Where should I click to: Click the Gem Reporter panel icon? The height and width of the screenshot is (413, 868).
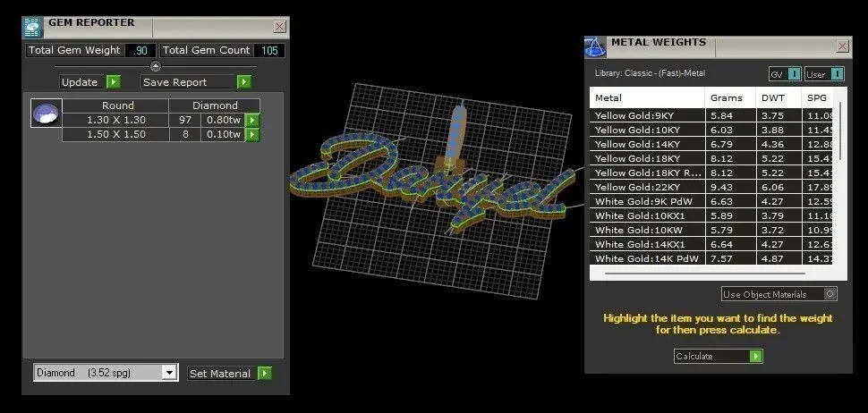(32, 28)
